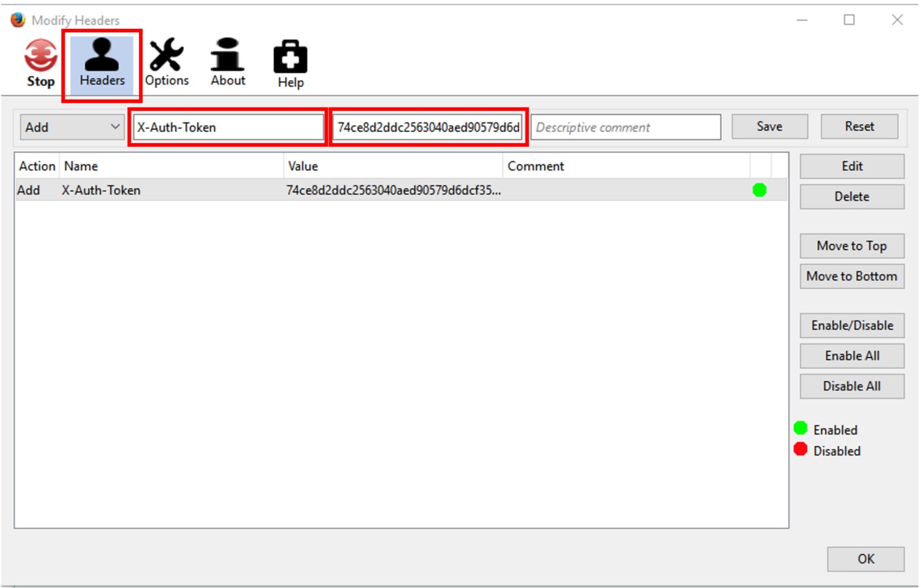The image size is (921, 588).
Task: Click the Enable All button
Action: (x=851, y=356)
